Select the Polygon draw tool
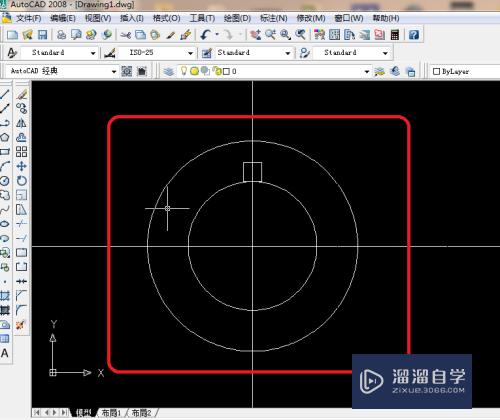 click(x=5, y=137)
